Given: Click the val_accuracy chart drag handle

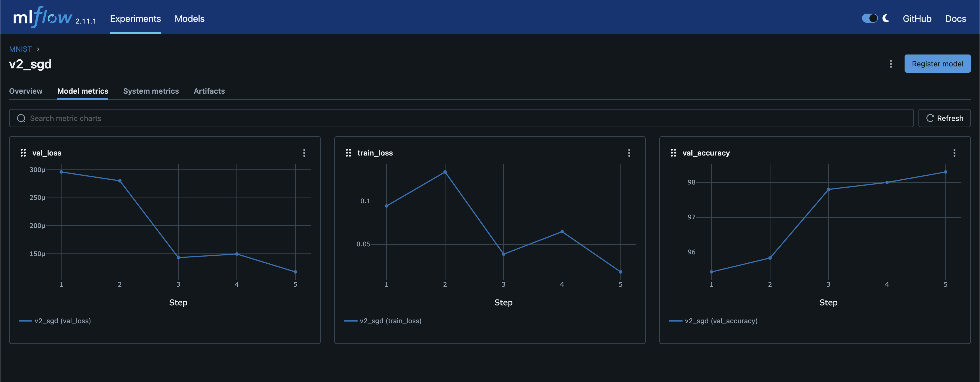Looking at the screenshot, I should [673, 153].
